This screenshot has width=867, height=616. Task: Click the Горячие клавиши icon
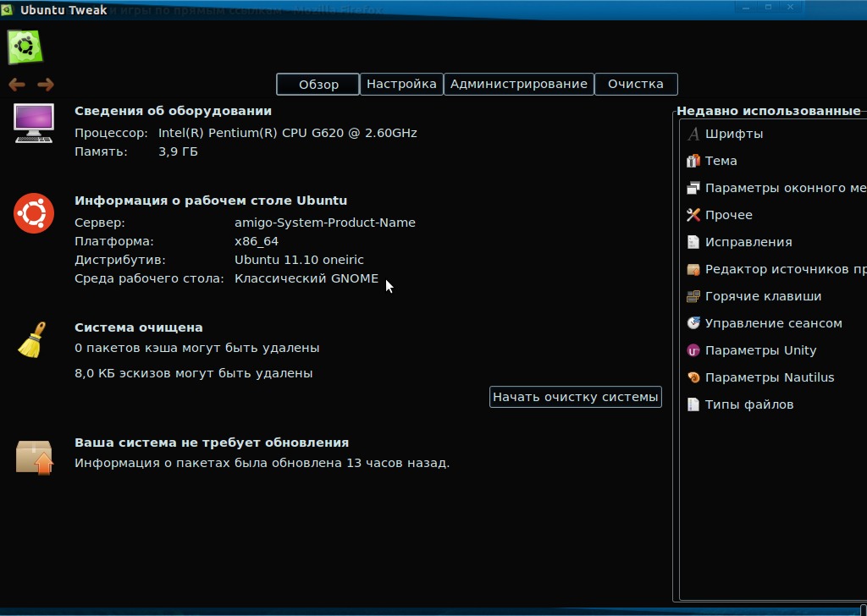(x=693, y=296)
